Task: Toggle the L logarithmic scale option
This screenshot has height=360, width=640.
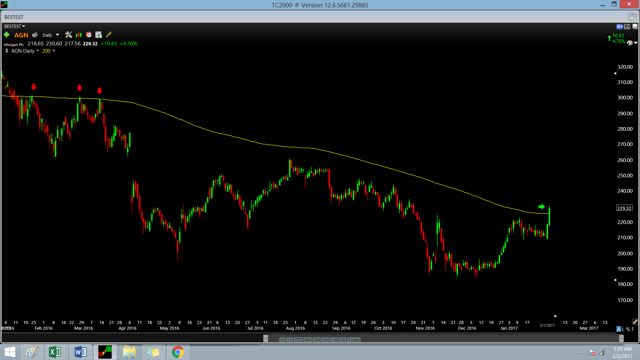Action: (x=624, y=329)
